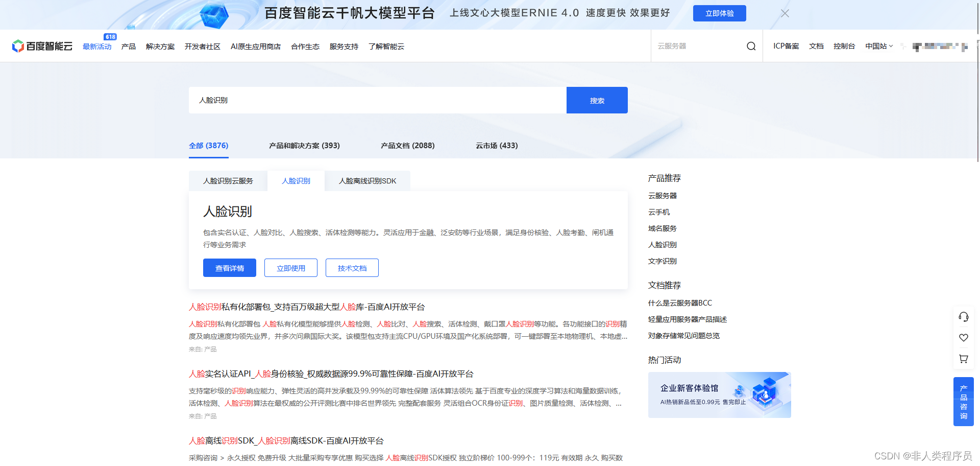Screen dimensions: 980x466
Task: Open AI原生应用商店 menu item
Action: (x=256, y=46)
